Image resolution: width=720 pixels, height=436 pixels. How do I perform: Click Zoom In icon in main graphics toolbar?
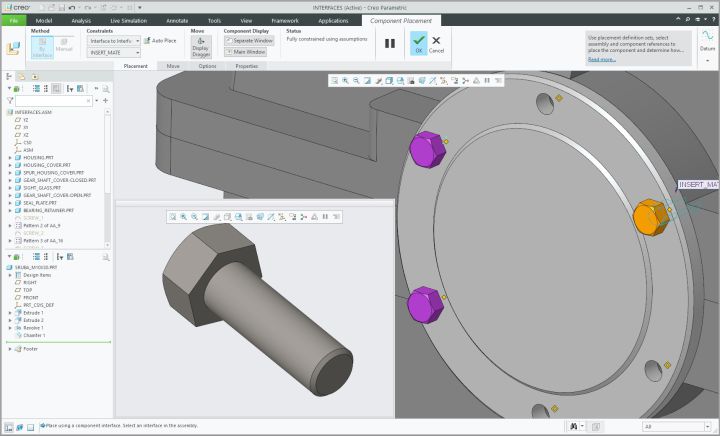click(345, 81)
